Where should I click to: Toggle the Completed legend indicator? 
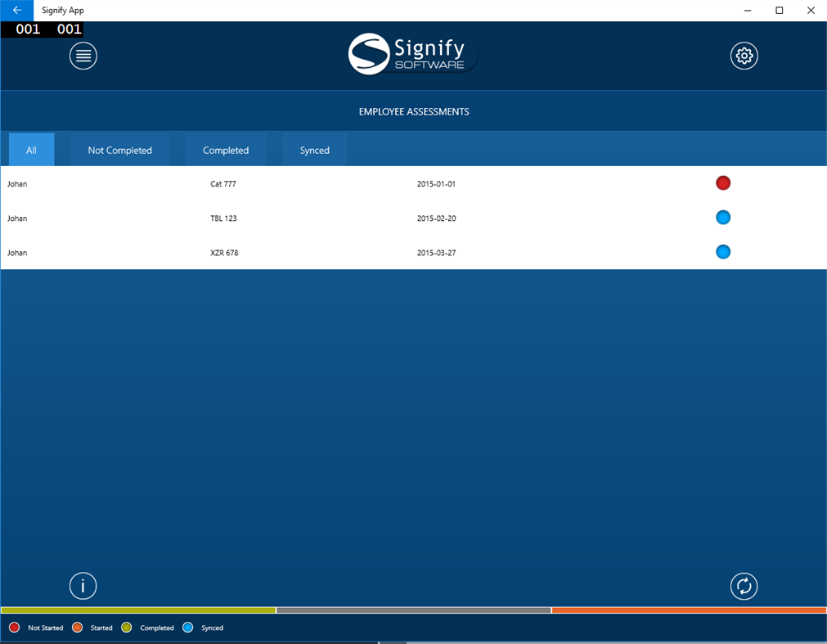tap(126, 627)
